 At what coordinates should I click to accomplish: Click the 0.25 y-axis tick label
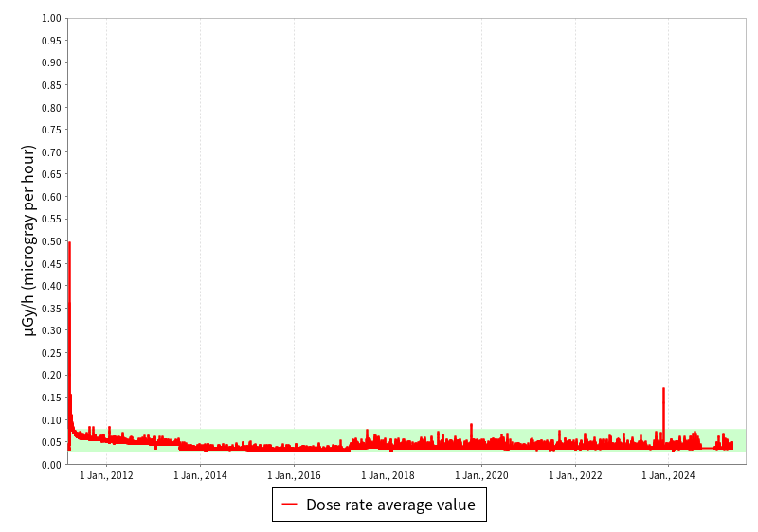click(x=52, y=353)
